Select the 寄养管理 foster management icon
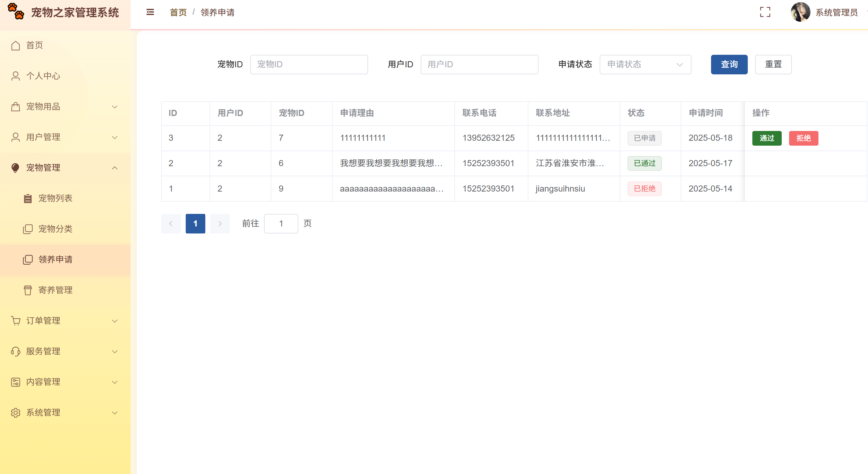 [x=28, y=290]
